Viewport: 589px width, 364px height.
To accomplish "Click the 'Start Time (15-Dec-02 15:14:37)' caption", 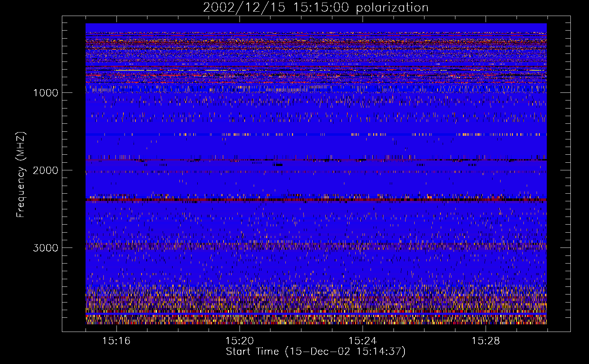I will 316,352.
